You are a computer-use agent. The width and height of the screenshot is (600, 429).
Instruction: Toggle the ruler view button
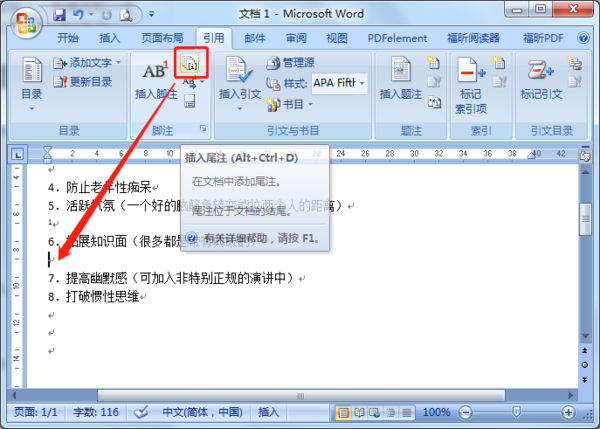585,156
